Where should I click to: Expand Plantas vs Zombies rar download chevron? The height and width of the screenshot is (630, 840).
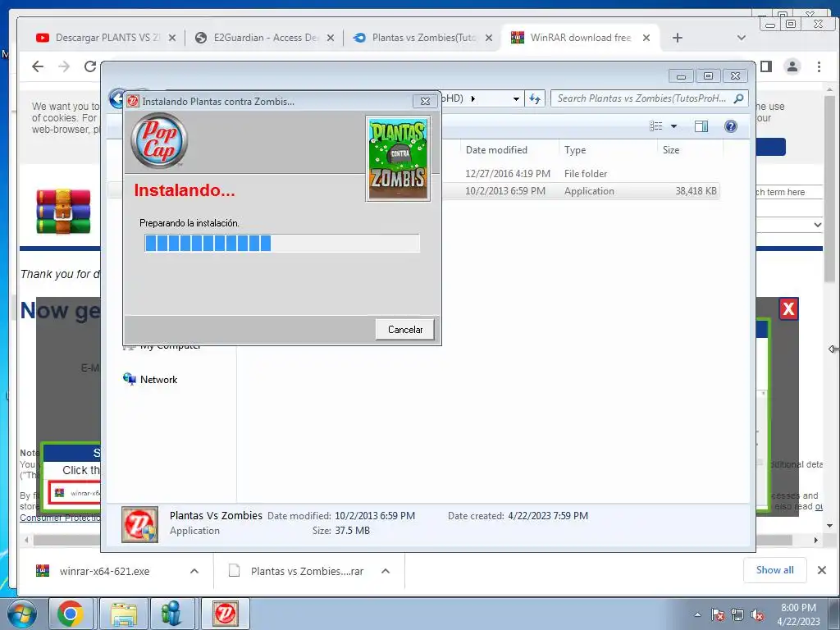click(x=386, y=571)
